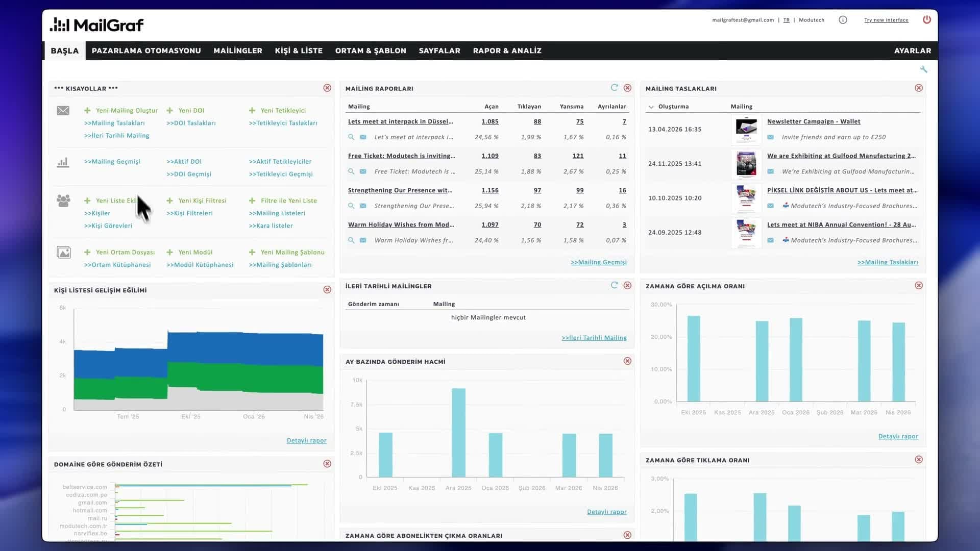
Task: Open the Aktif Tetikleyiciler shortcut
Action: click(280, 162)
